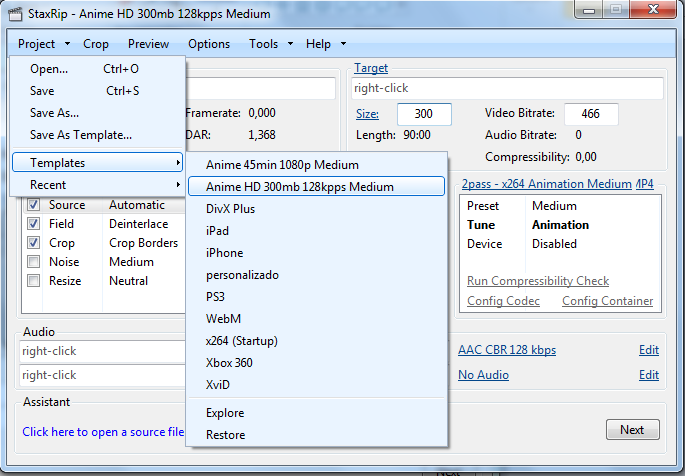
Task: Select the x264 (Startup) template
Action: coord(316,341)
